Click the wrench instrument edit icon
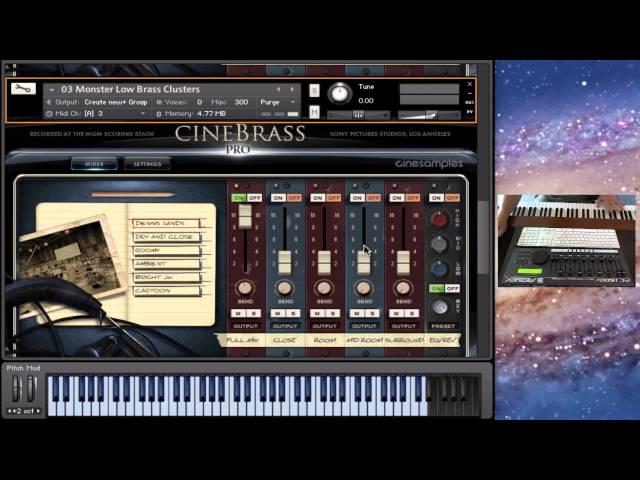Image resolution: width=640 pixels, height=480 pixels. tap(22, 90)
